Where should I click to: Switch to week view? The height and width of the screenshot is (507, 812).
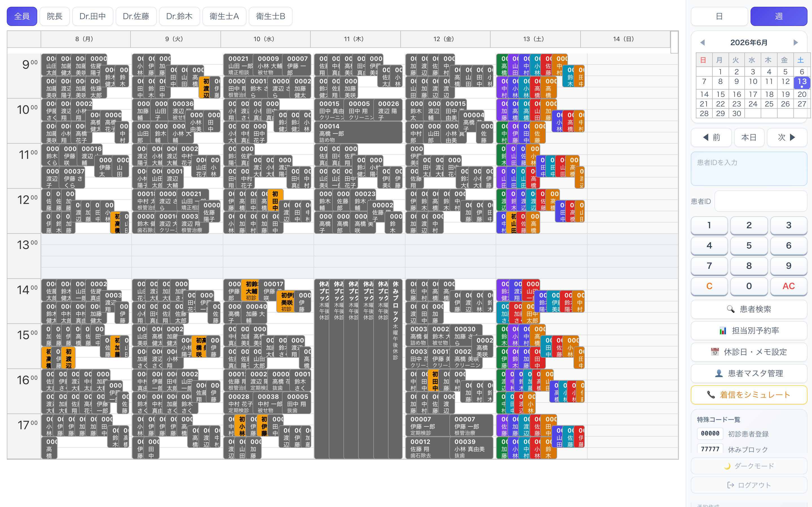click(778, 16)
